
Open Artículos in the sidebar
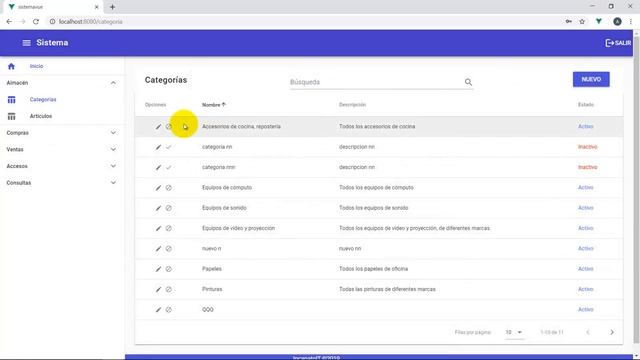click(41, 116)
